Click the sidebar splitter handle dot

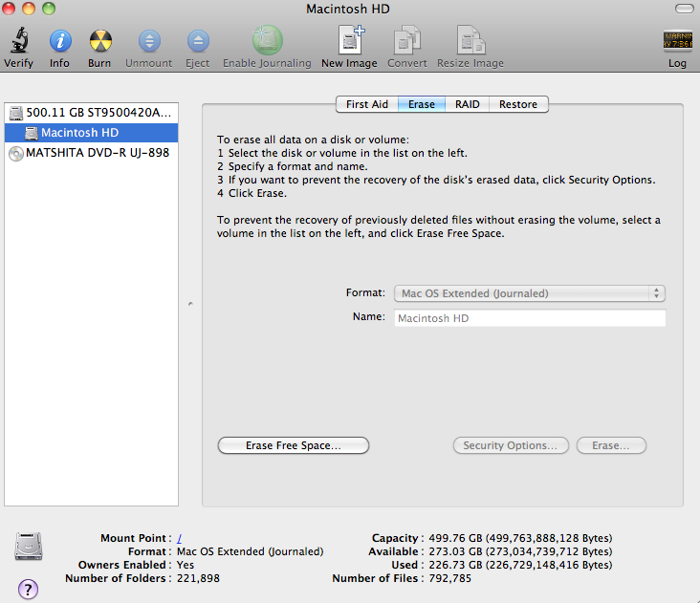[190, 304]
